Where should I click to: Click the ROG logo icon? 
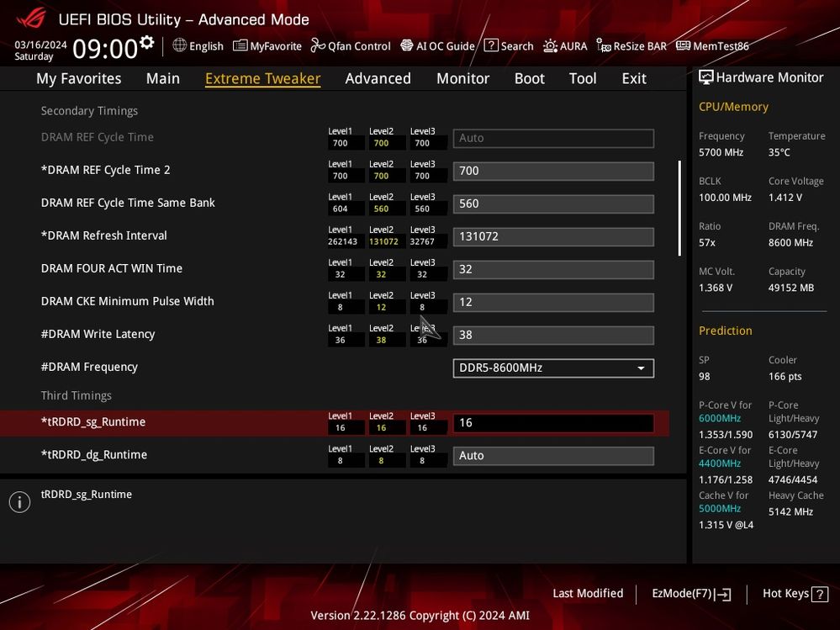tap(30, 19)
